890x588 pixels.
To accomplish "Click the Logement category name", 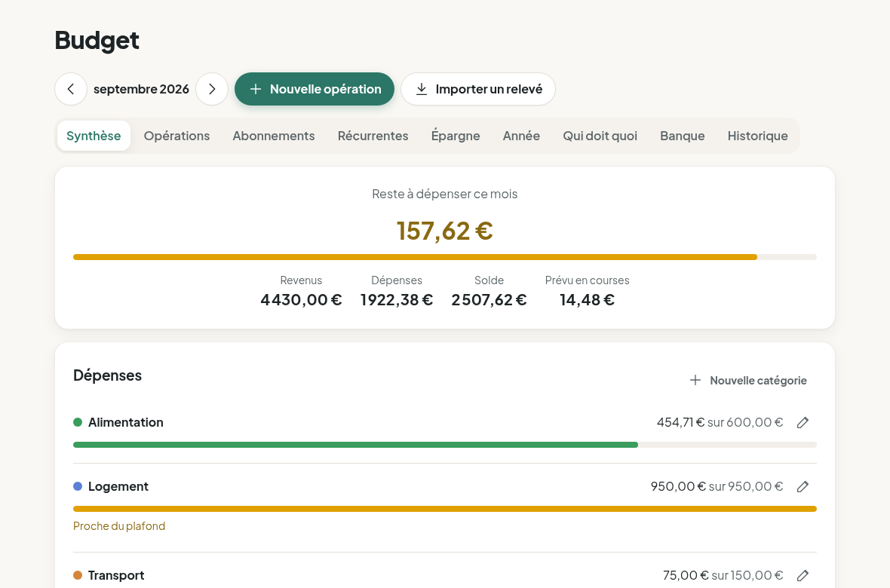I will coord(118,486).
